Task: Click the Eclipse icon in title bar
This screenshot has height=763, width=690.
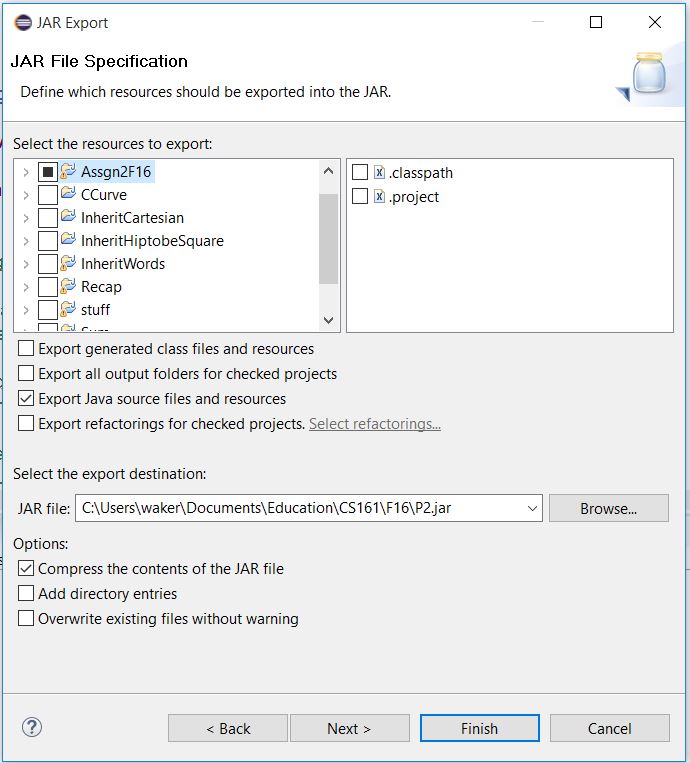Action: pos(23,22)
